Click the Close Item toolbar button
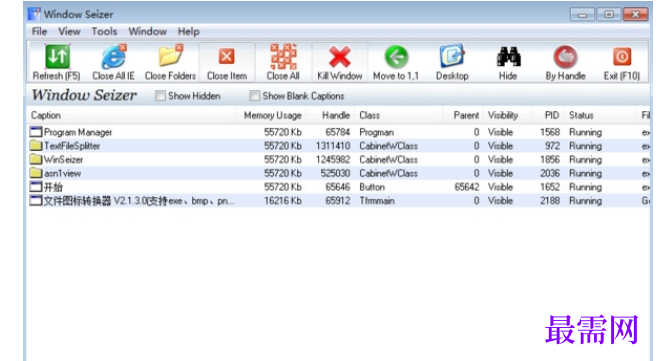 click(x=227, y=62)
